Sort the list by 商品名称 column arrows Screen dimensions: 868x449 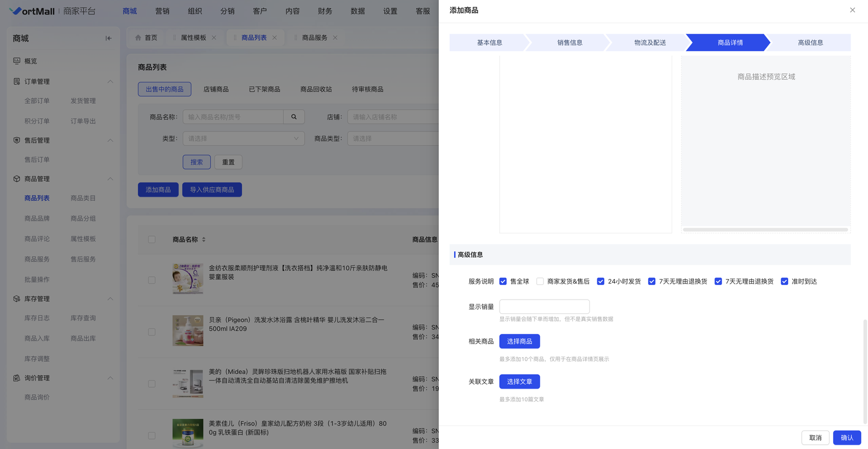204,239
